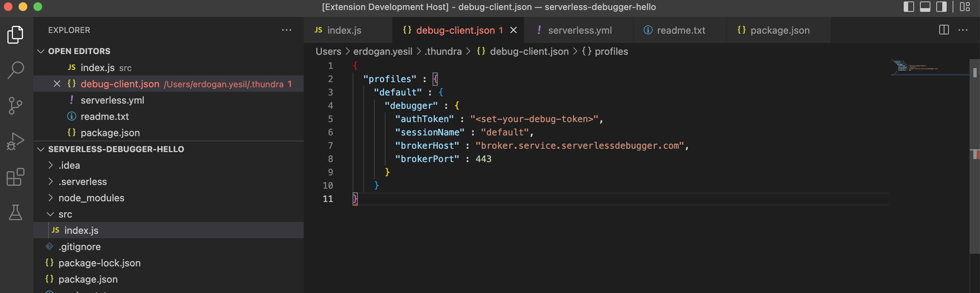The image size is (980, 293).
Task: Open the Extensions view icon
Action: [16, 177]
